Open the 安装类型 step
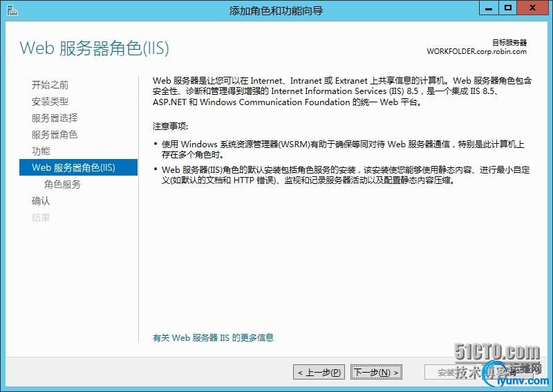The width and height of the screenshot is (553, 392). tap(50, 101)
